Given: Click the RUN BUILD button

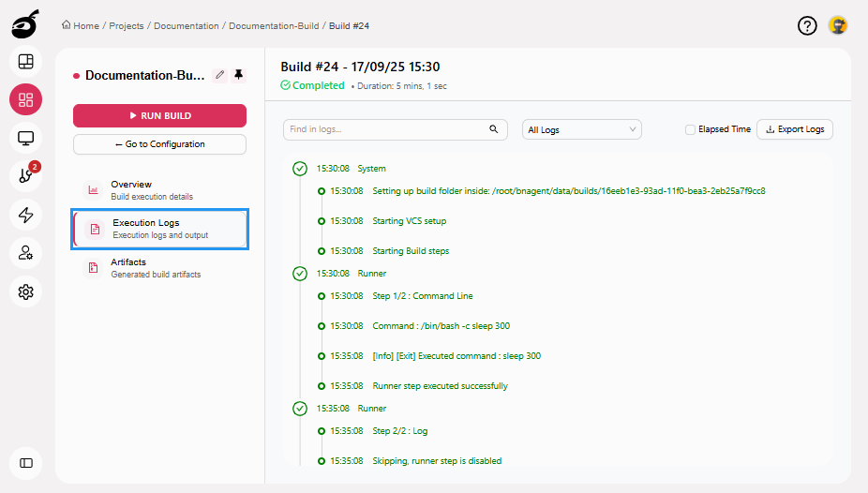Looking at the screenshot, I should coord(159,115).
